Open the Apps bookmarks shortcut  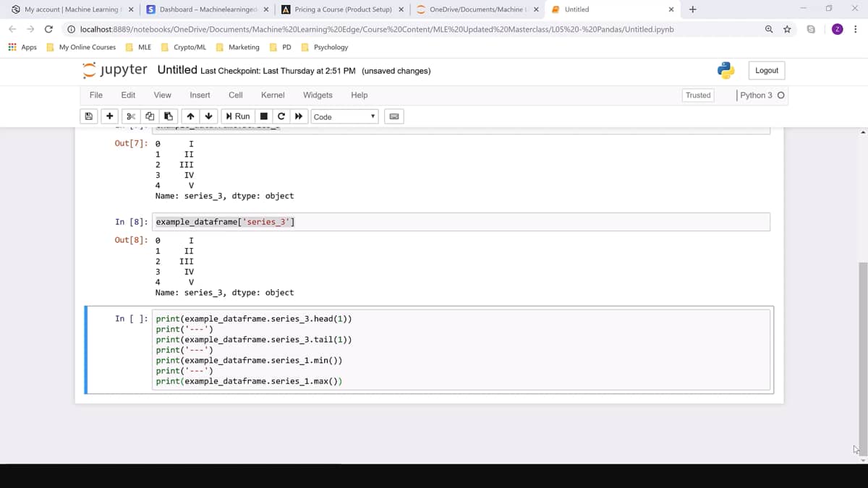click(22, 47)
